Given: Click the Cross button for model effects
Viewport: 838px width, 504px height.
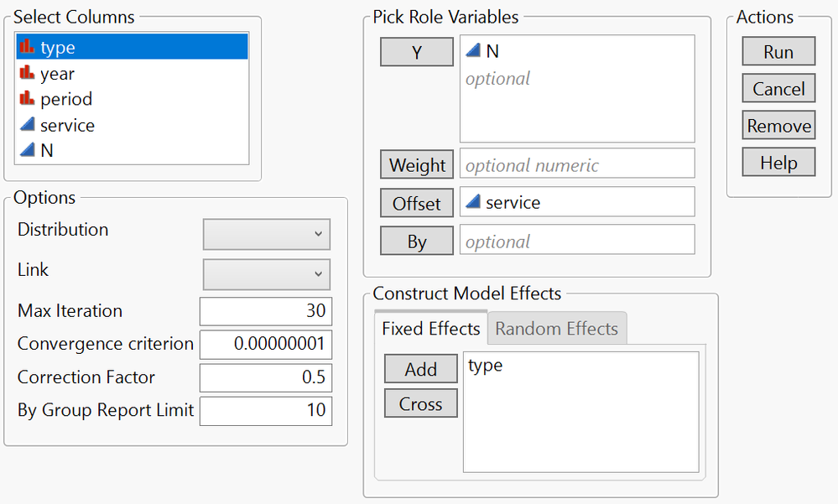Looking at the screenshot, I should coord(420,404).
